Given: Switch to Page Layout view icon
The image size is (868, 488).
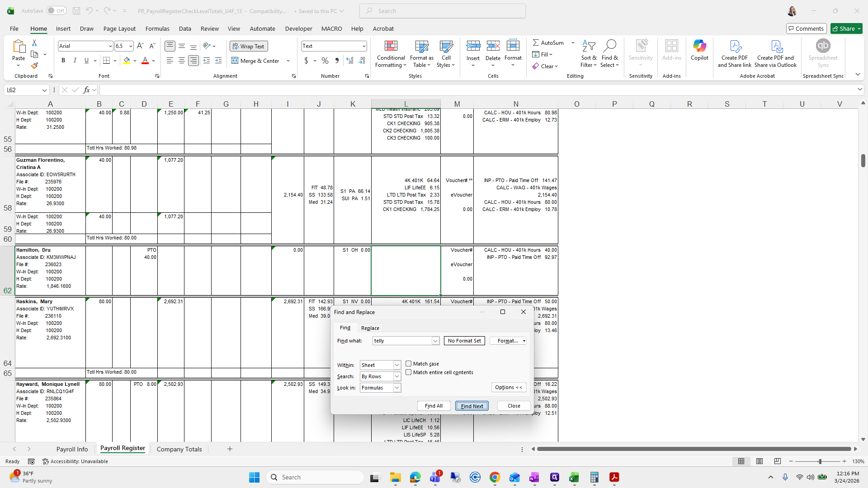Looking at the screenshot, I should [759, 461].
